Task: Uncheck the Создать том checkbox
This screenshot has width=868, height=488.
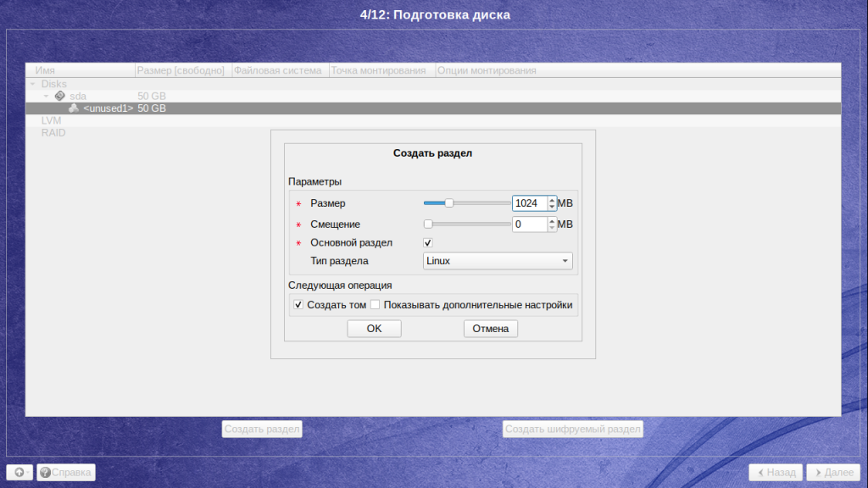Action: [298, 304]
